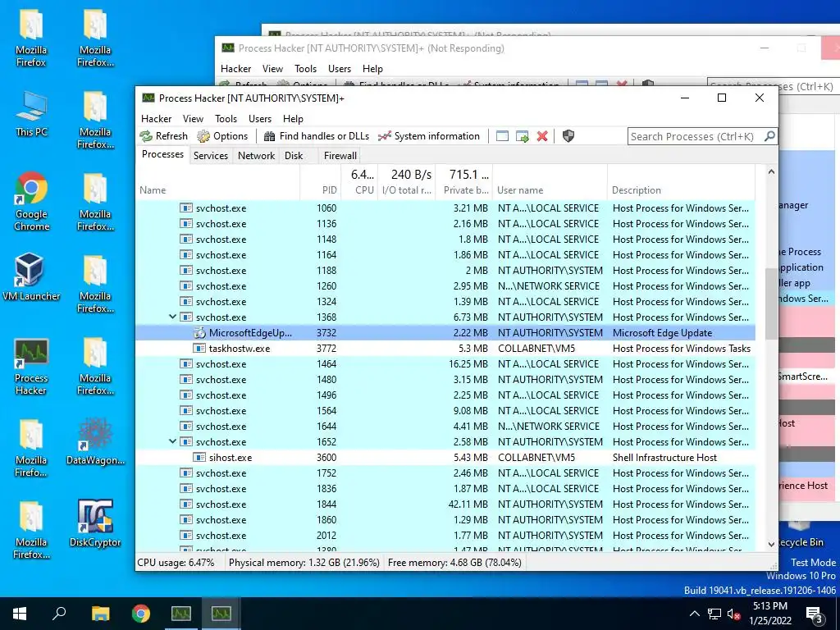Sort by the CPU column header
The width and height of the screenshot is (840, 630).
[x=359, y=190]
